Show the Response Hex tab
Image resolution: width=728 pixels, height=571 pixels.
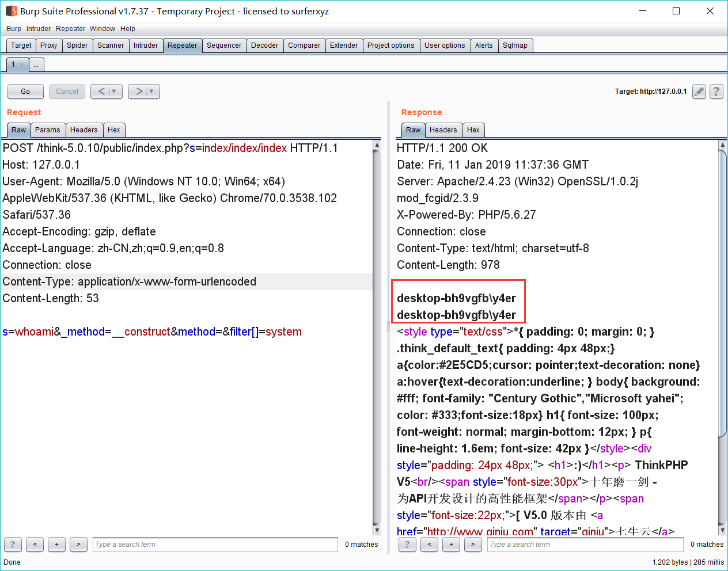point(473,130)
